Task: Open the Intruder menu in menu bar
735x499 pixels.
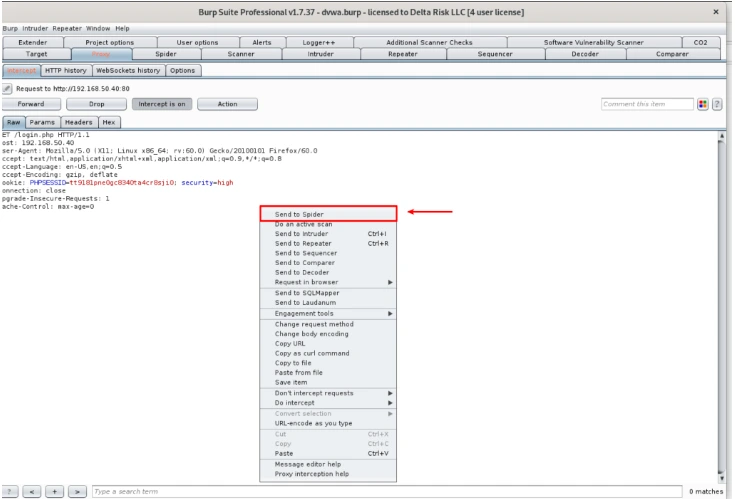Action: [x=35, y=29]
